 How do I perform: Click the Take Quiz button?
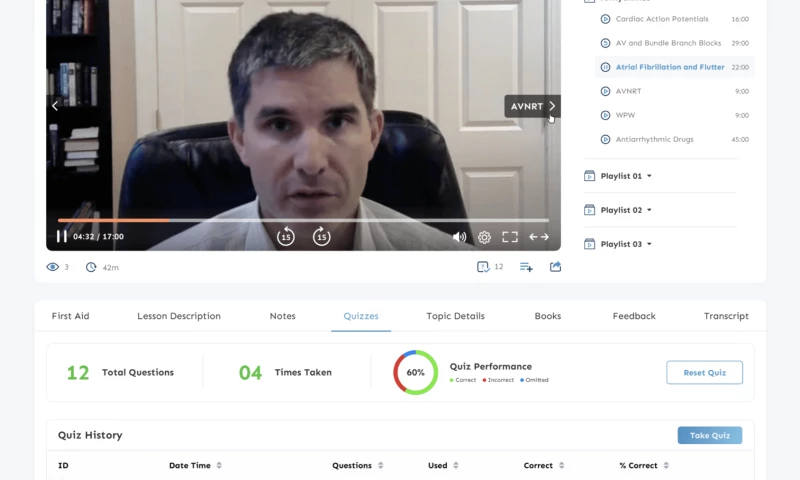coord(710,435)
